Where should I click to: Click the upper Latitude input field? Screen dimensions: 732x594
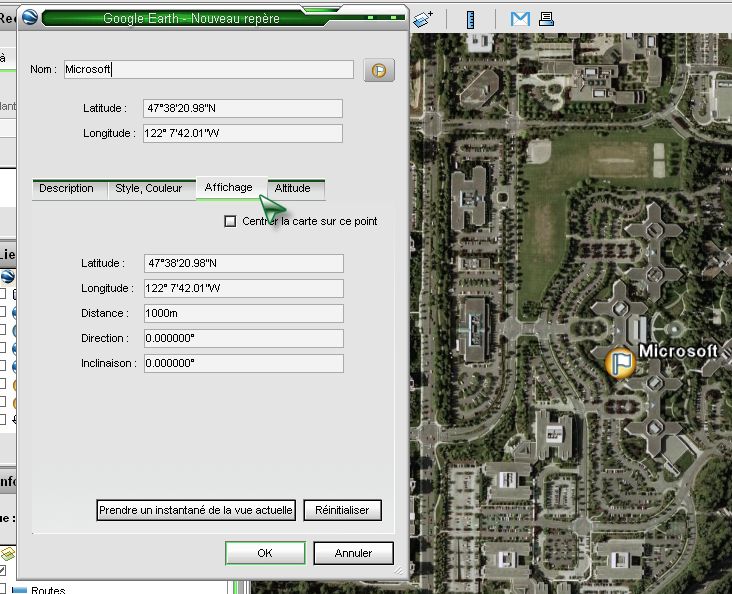[243, 108]
